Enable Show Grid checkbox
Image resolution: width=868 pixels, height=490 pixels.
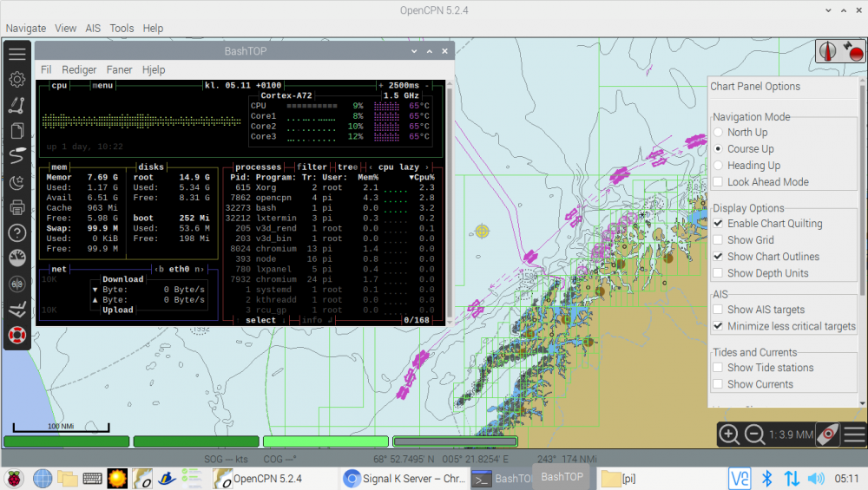744,240
